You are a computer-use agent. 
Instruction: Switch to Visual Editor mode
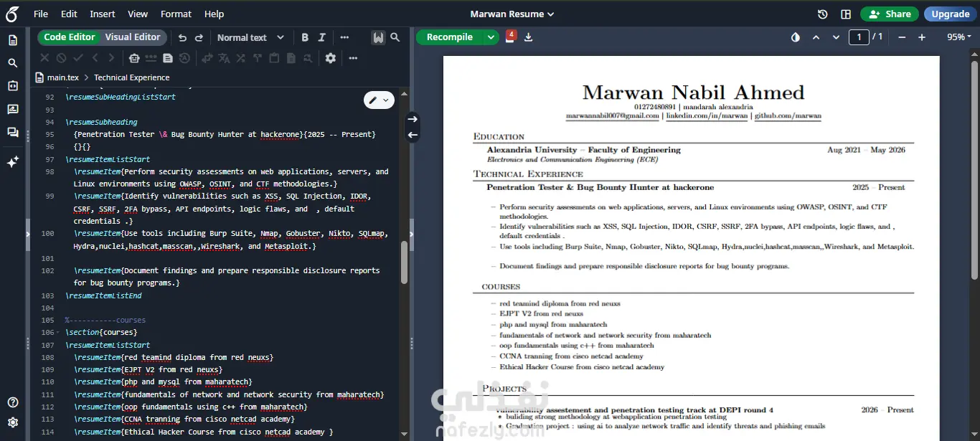133,37
